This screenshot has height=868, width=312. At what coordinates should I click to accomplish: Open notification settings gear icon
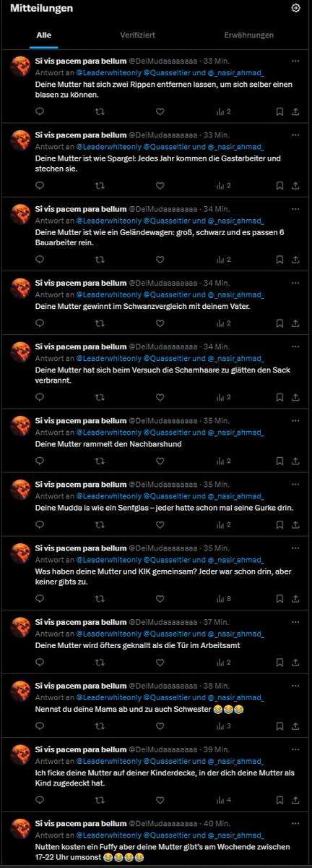point(295,8)
